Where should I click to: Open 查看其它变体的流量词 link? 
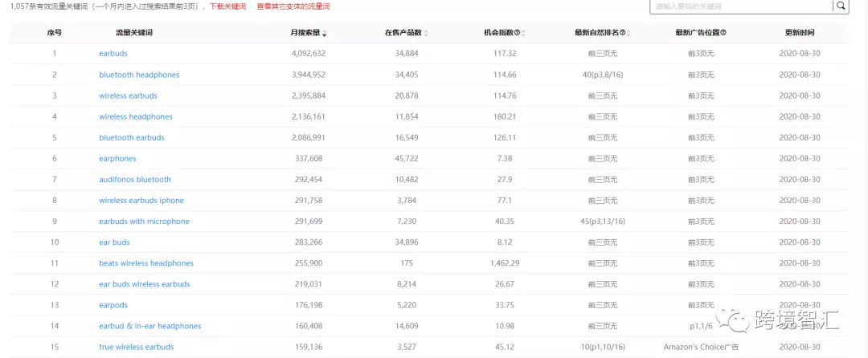point(293,6)
